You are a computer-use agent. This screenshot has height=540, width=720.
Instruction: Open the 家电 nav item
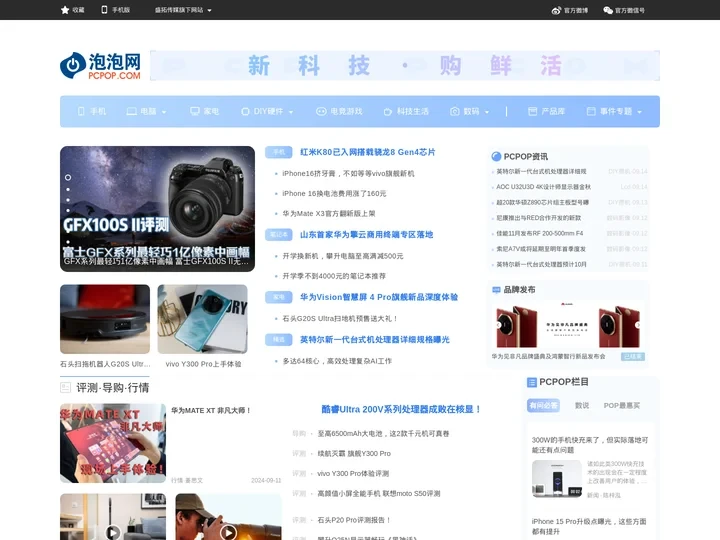[x=211, y=111]
